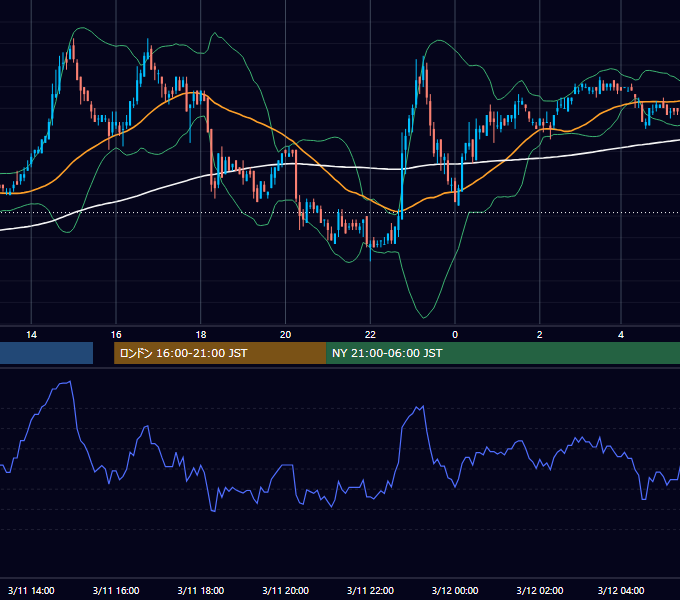Click the 3/12 02:00 time label
Image resolution: width=680 pixels, height=600 pixels.
click(539, 590)
